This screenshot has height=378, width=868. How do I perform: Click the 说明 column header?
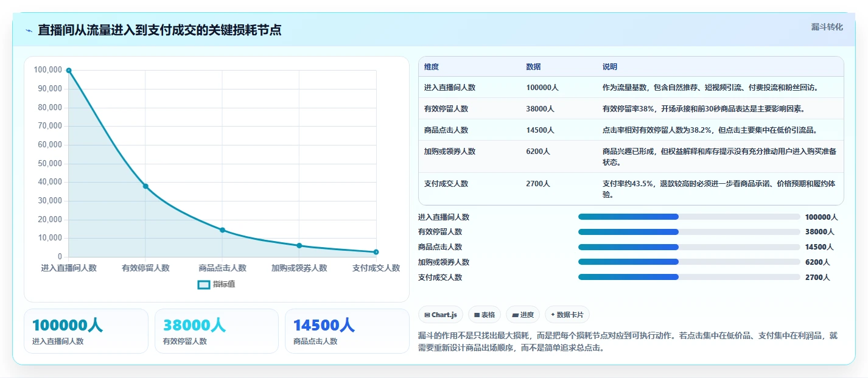click(x=610, y=66)
